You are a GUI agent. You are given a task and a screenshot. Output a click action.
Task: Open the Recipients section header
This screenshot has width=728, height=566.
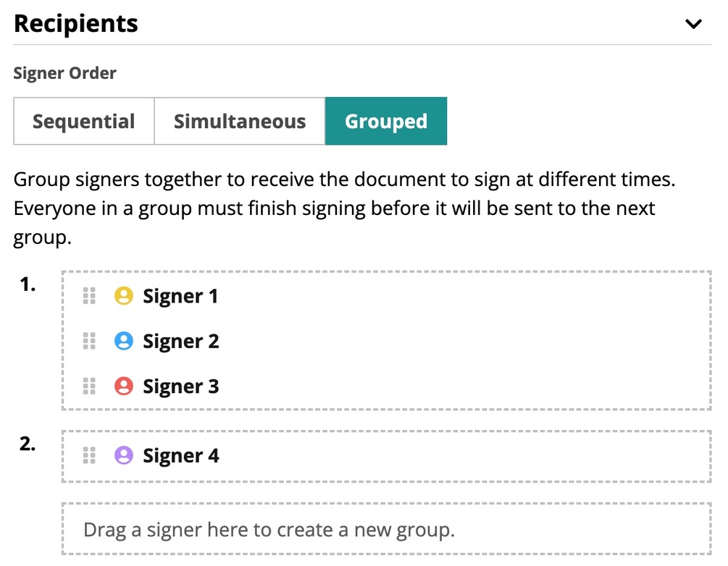(x=75, y=23)
